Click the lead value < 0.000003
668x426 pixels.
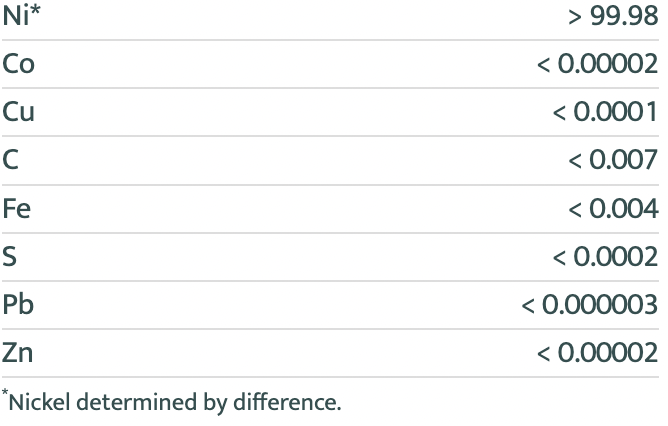(590, 304)
